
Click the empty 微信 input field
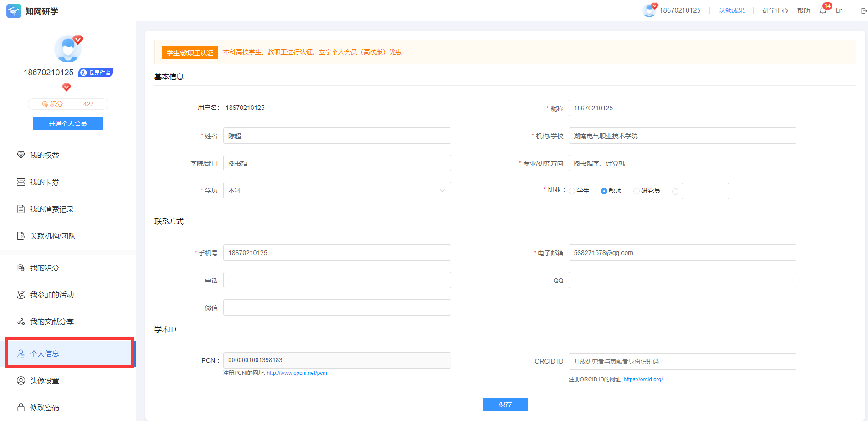pos(337,307)
